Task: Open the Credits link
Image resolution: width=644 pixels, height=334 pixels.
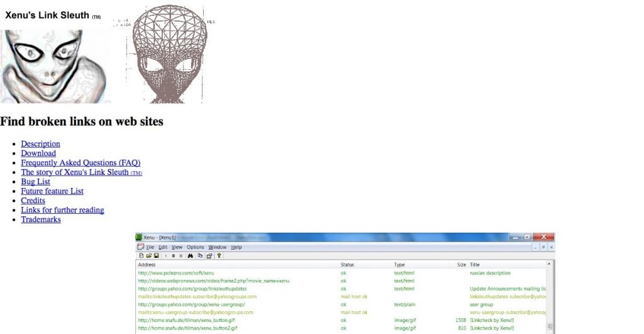Action: point(33,201)
